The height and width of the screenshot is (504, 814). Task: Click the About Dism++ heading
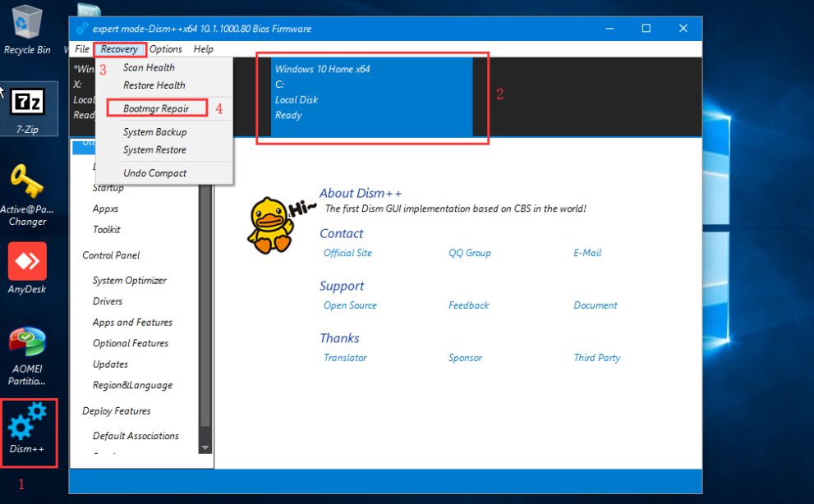point(361,193)
